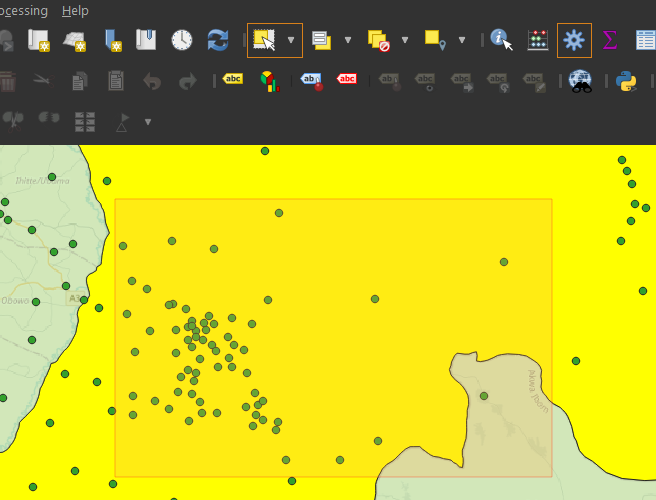Click the globe with binoculars icon
Viewport: 656px width, 500px height.
[580, 81]
